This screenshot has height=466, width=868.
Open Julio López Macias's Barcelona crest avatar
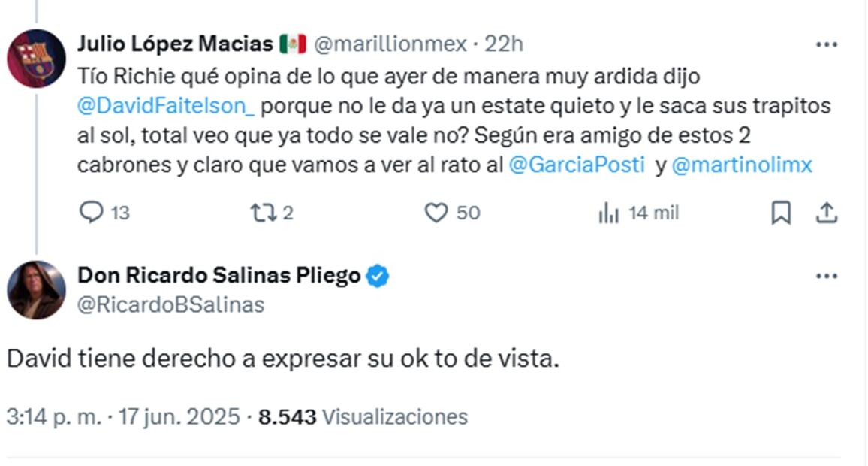tap(36, 59)
